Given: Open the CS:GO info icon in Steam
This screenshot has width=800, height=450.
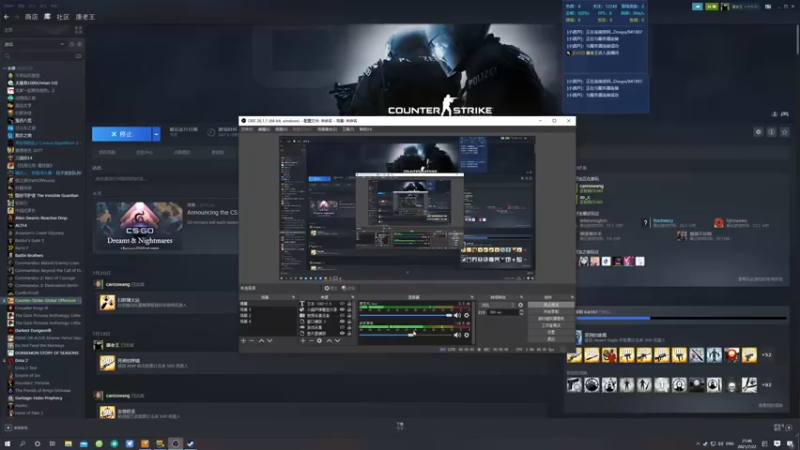Looking at the screenshot, I should point(771,132).
